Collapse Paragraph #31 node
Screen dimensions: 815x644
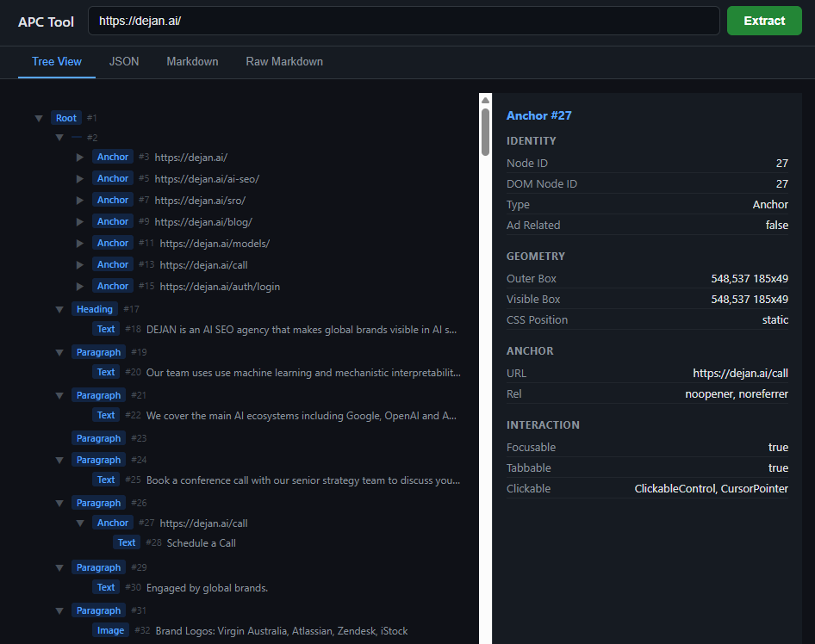pyautogui.click(x=59, y=610)
